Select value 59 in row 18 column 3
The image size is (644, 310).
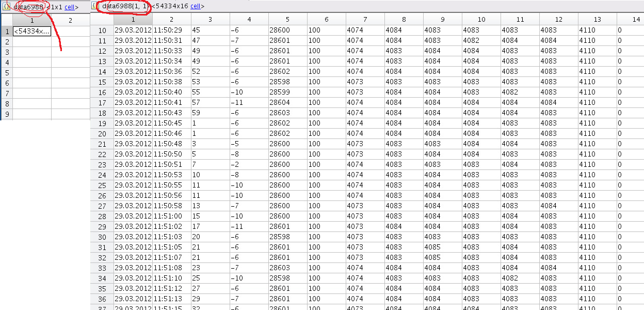[210, 113]
